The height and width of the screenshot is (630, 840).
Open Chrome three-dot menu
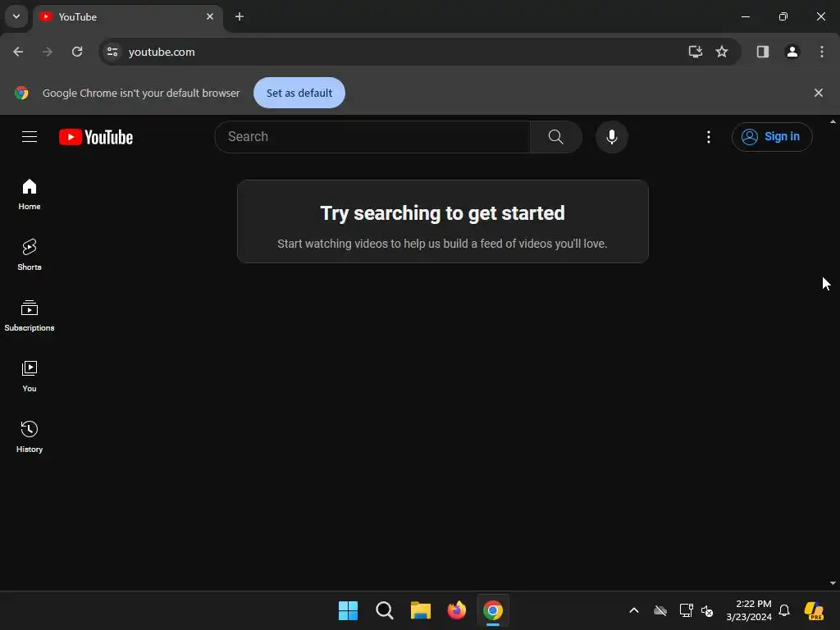tap(821, 52)
